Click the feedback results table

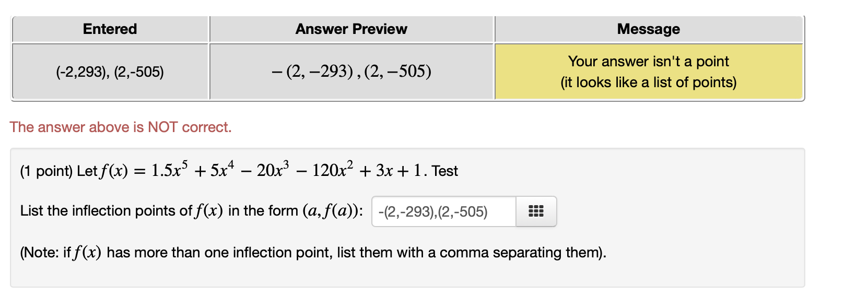point(407,57)
